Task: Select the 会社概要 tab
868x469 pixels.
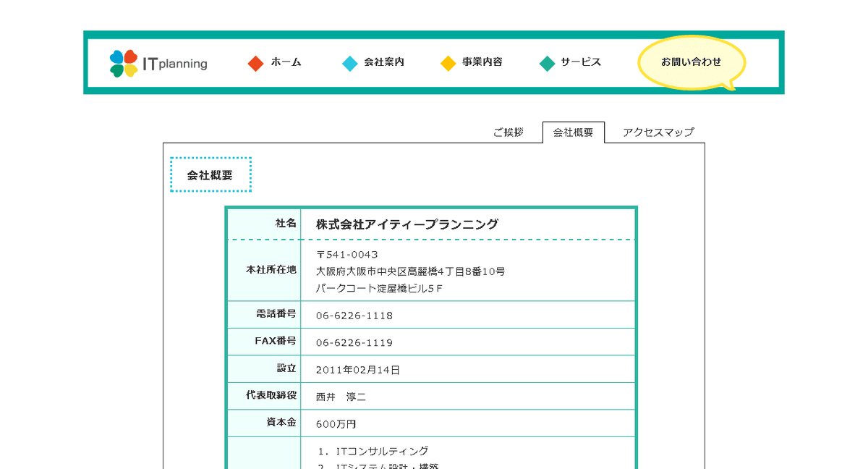Action: [574, 132]
